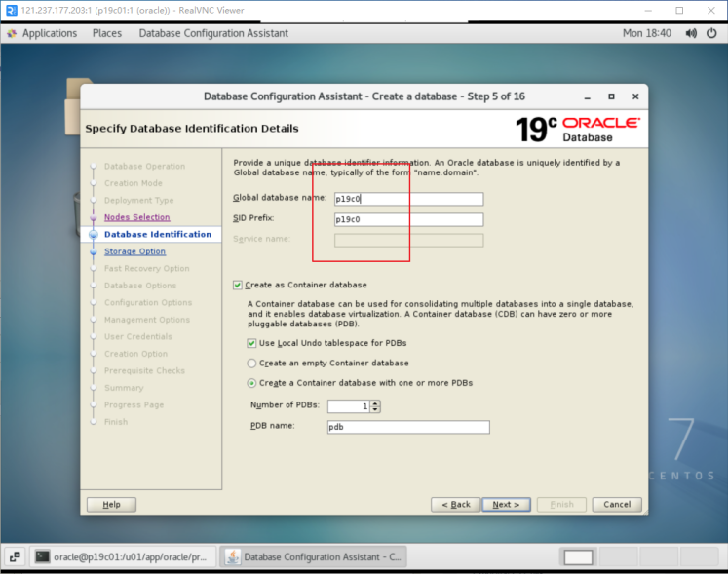Click the Configuration Options step label
Screen dimensions: 728x574
click(148, 303)
